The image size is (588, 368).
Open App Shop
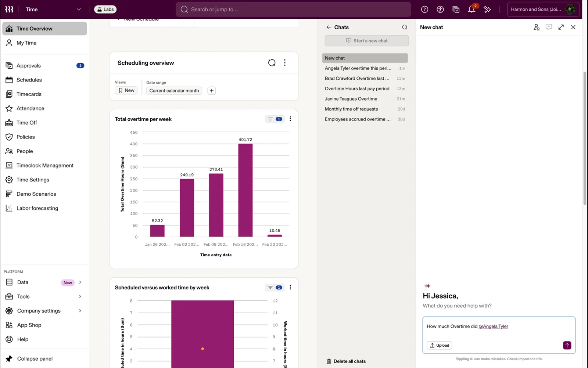[44, 325]
